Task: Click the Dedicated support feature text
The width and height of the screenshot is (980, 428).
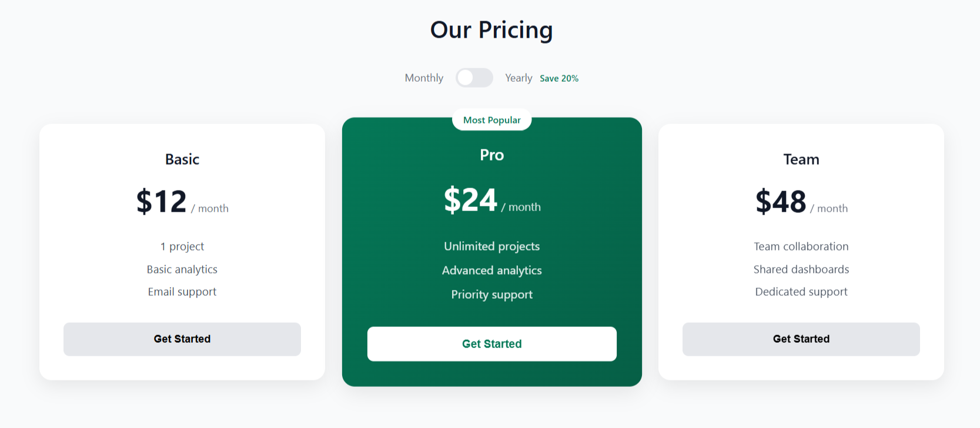Action: coord(801,291)
